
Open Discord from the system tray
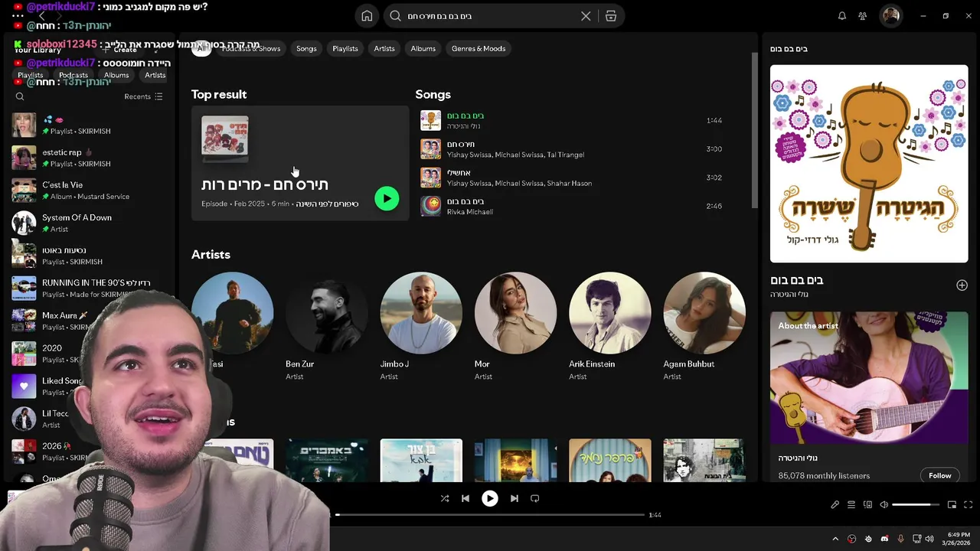tap(884, 539)
